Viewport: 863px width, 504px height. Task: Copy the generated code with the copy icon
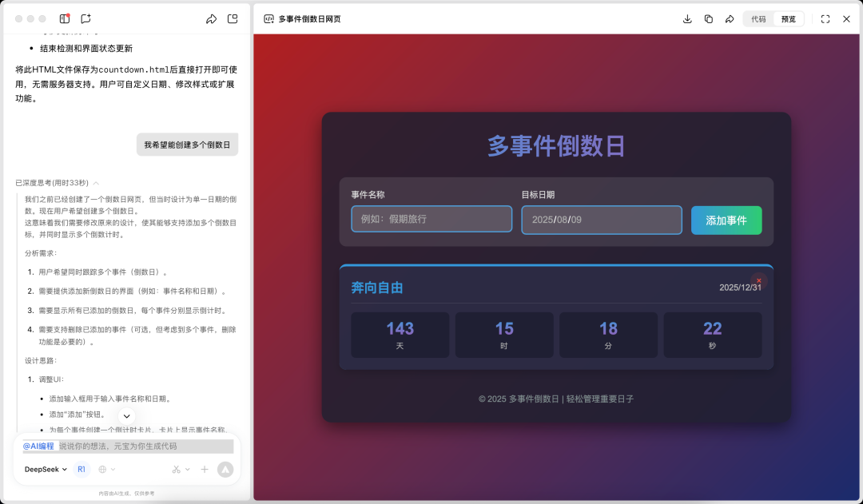click(708, 18)
